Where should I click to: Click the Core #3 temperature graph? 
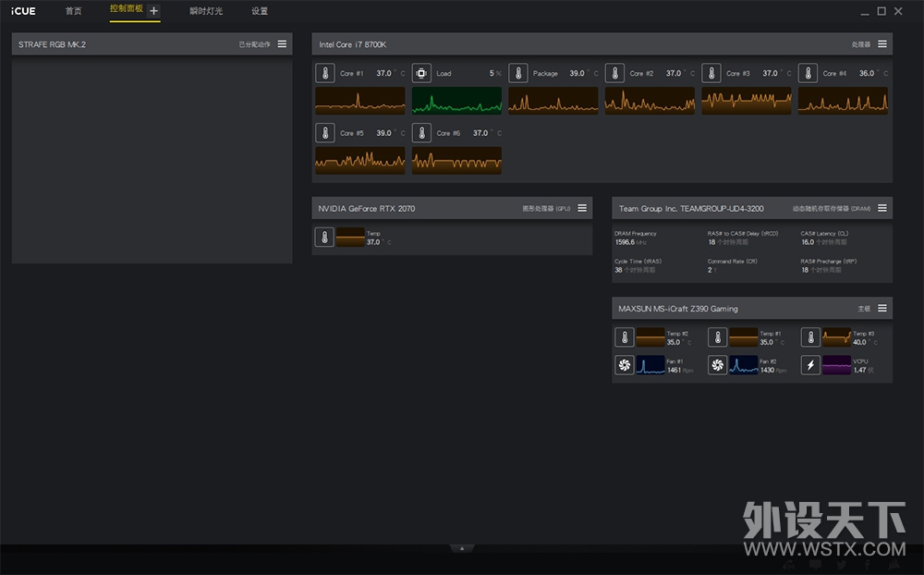click(x=747, y=101)
